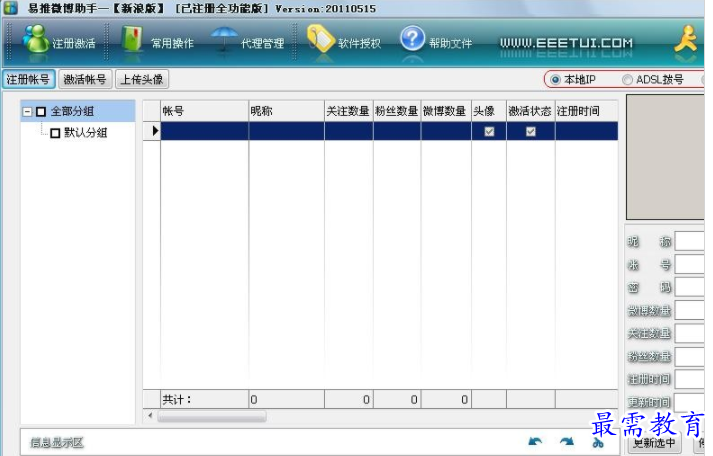713x456 pixels.
Task: Collapse the 全部分组 tree node
Action: [27, 111]
